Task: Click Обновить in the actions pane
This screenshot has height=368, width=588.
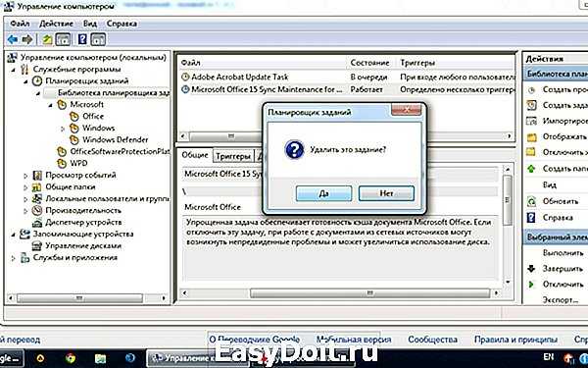Action: 561,201
